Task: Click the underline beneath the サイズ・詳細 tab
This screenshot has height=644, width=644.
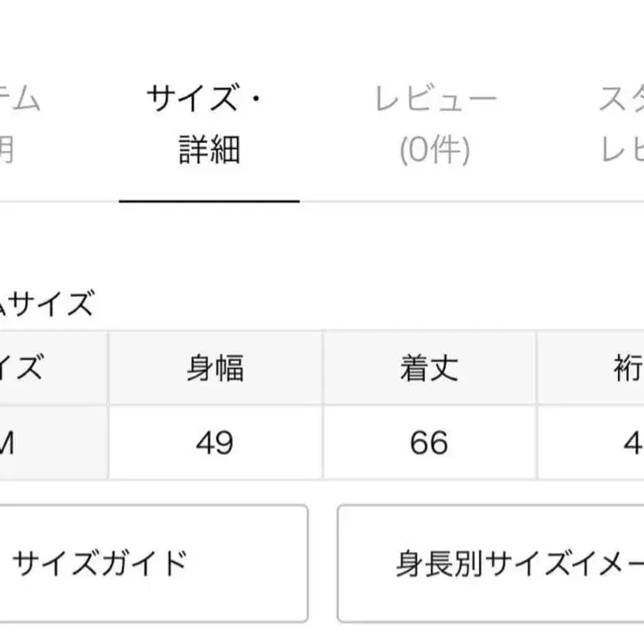Action: 209,202
